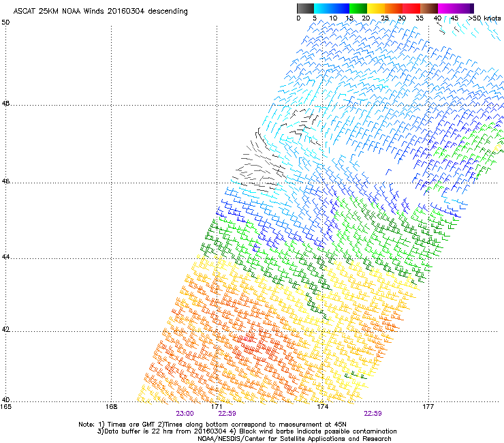Click latitude label 50 on left axis
This screenshot has height=443, width=504.
[x=5, y=22]
